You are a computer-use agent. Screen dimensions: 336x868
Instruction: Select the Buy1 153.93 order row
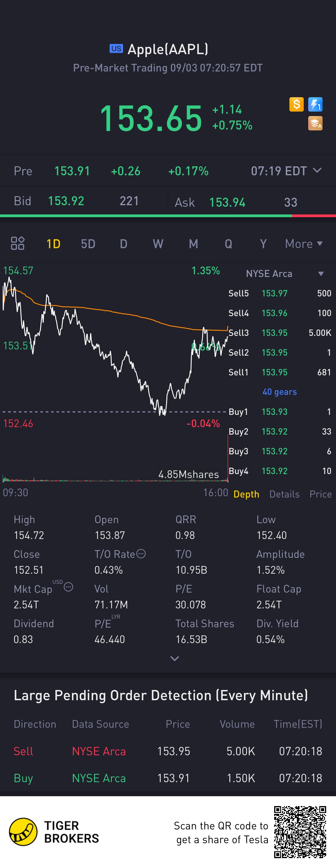tap(280, 412)
